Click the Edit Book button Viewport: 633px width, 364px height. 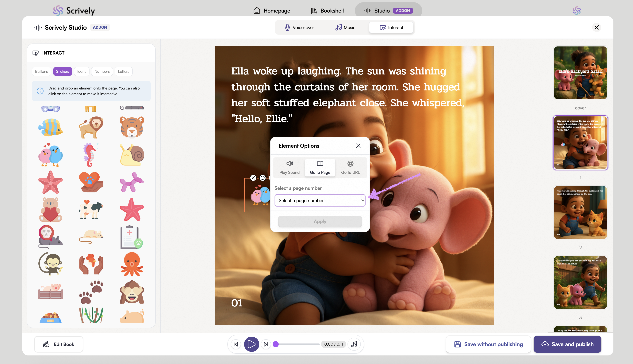[59, 344]
